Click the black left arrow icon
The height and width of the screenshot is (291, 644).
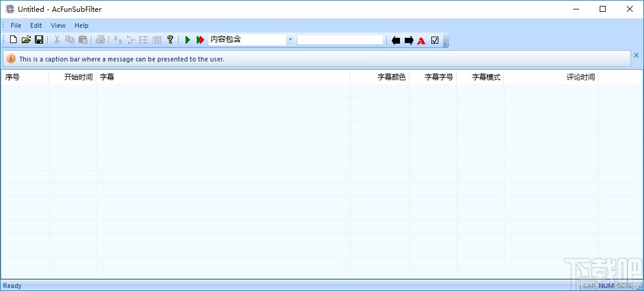click(396, 40)
